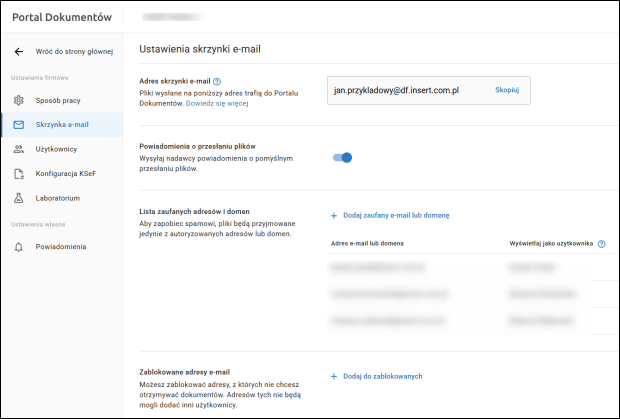Click Wróć do strony głównej link
Screen dimensions: 620x419
click(x=74, y=51)
